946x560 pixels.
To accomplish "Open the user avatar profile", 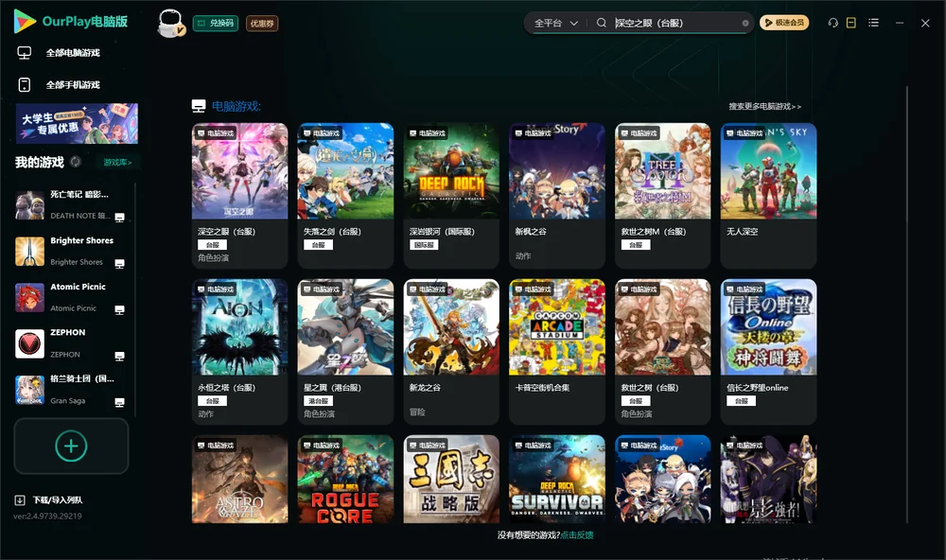I will [x=170, y=23].
